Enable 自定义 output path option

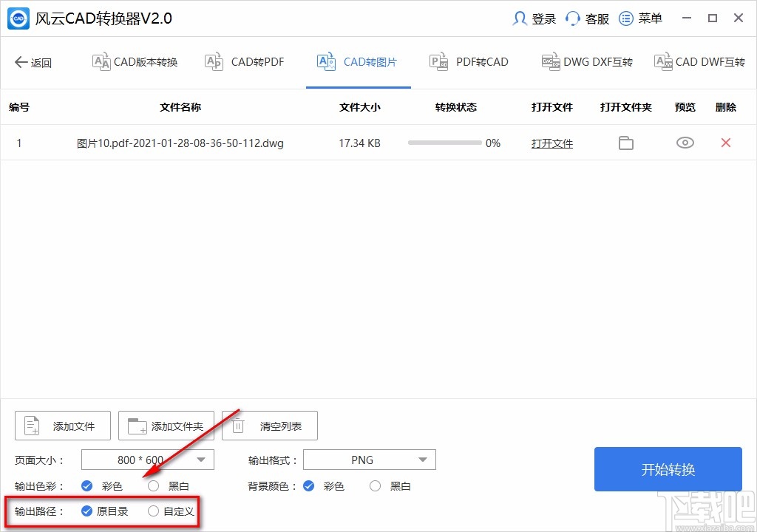tap(153, 511)
